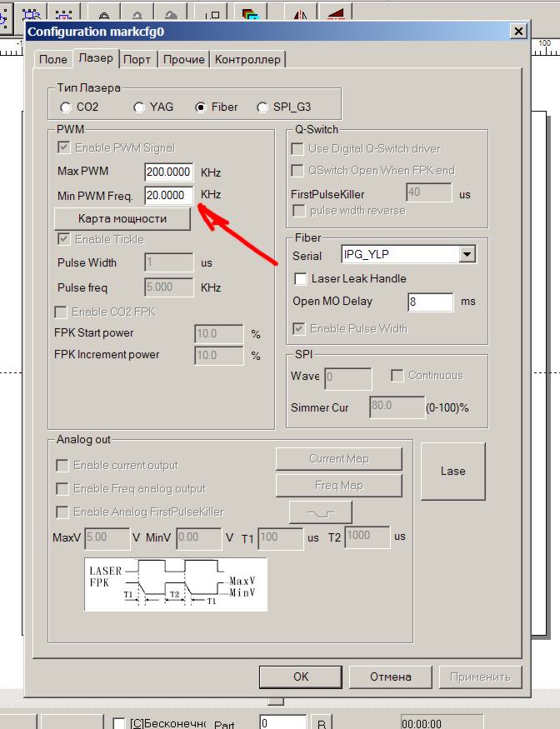Select the SPI_G3 laser type option

[x=263, y=107]
